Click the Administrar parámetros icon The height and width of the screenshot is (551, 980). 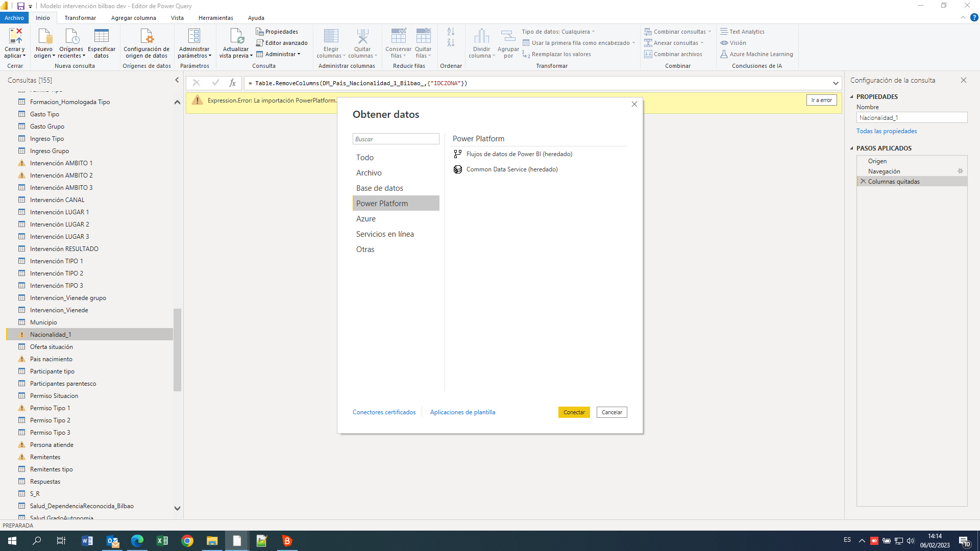click(194, 36)
